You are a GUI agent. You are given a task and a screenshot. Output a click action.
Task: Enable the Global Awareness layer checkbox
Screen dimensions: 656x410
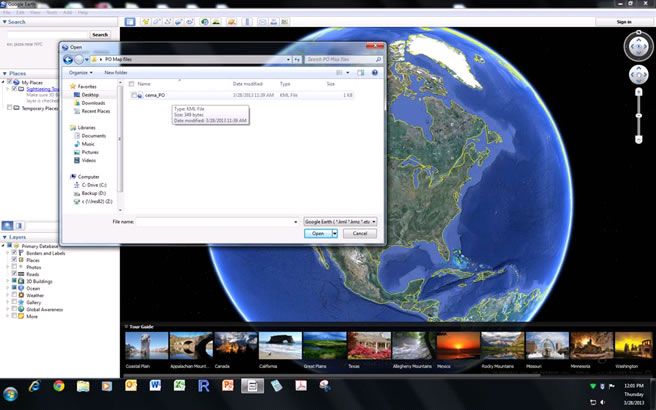tap(14, 309)
